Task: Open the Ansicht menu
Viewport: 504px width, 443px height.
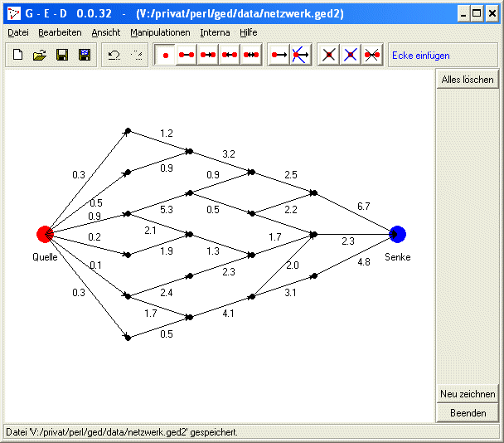Action: click(x=106, y=32)
